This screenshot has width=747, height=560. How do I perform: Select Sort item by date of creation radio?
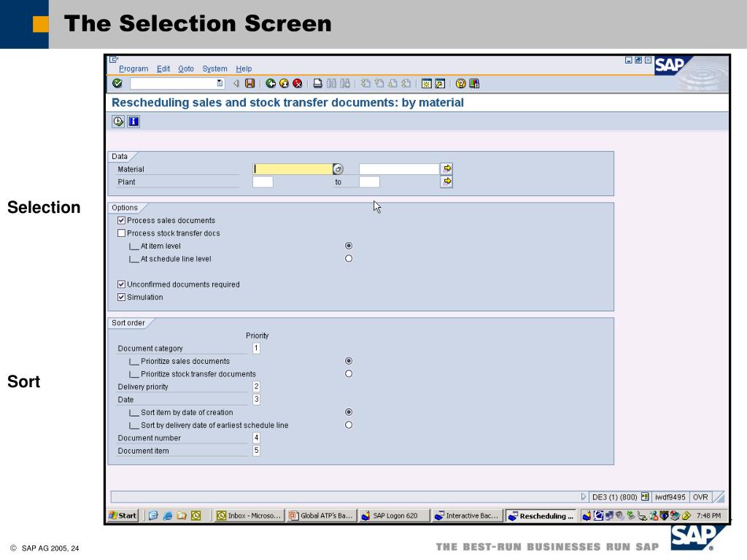349,412
